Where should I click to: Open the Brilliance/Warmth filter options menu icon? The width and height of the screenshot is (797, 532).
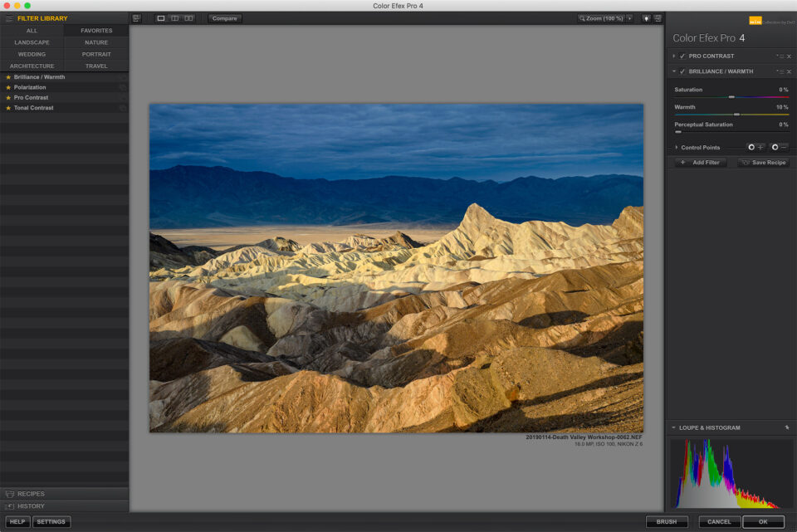pyautogui.click(x=781, y=71)
